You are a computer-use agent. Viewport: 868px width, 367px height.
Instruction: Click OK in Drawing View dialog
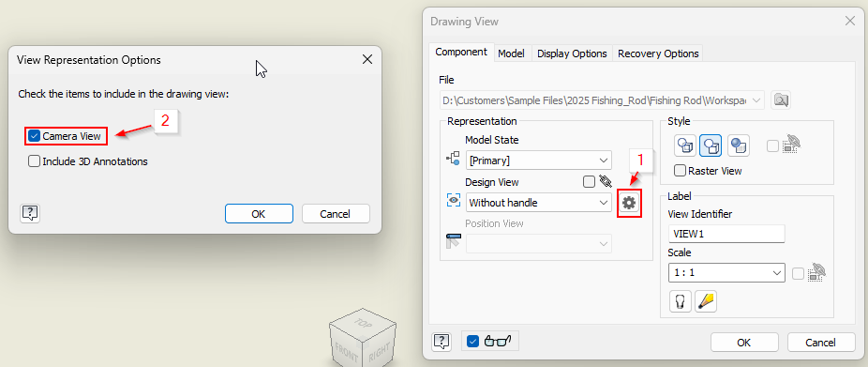[x=744, y=342]
